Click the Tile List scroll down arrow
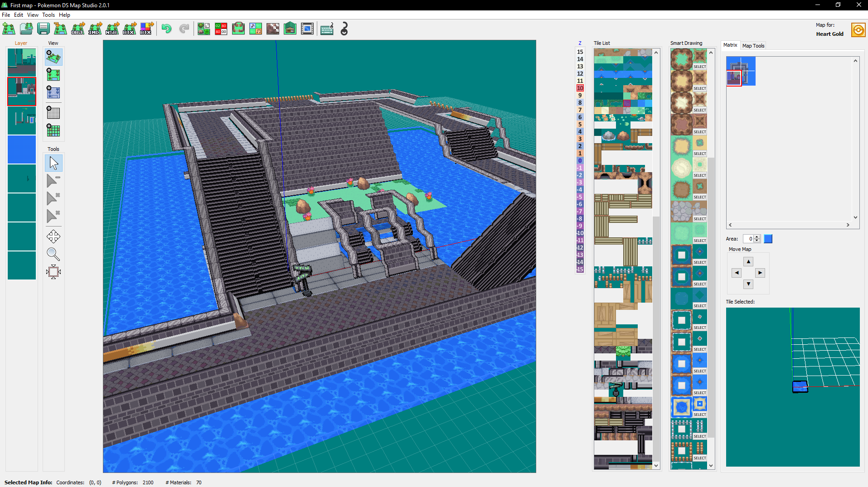 [656, 465]
